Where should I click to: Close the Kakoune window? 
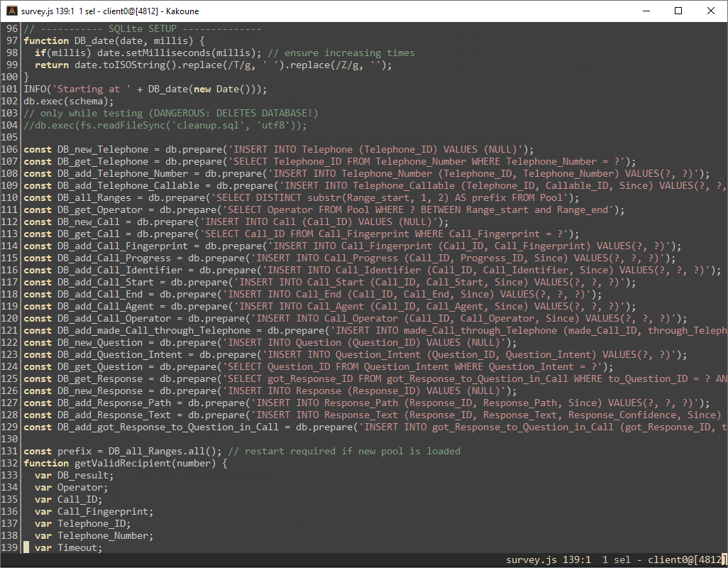click(x=711, y=11)
